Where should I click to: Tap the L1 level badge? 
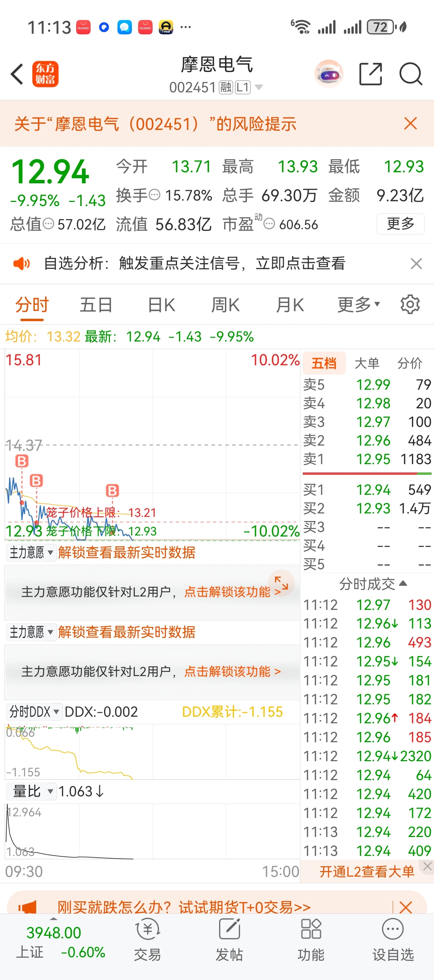point(243,88)
